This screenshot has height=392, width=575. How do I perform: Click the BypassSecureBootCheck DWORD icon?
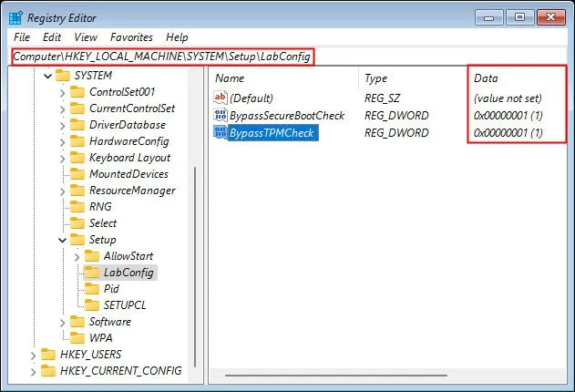pyautogui.click(x=220, y=116)
